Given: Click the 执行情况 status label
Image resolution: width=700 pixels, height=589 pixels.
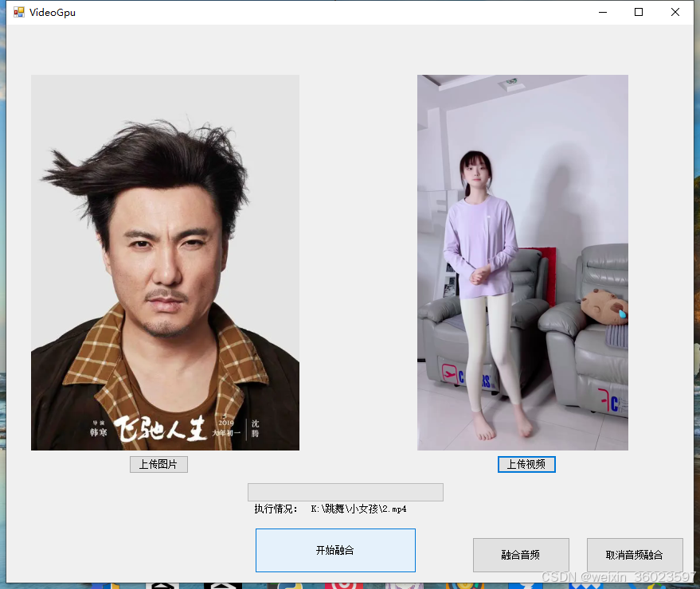Looking at the screenshot, I should [276, 509].
